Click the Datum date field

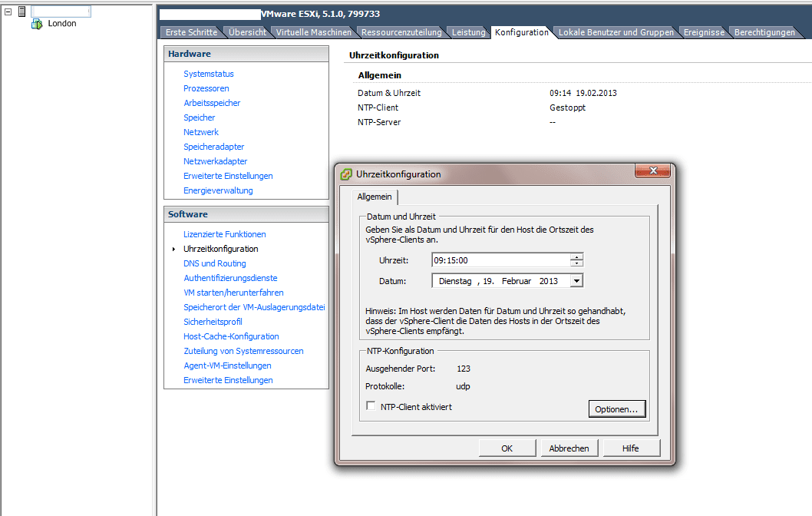click(500, 281)
